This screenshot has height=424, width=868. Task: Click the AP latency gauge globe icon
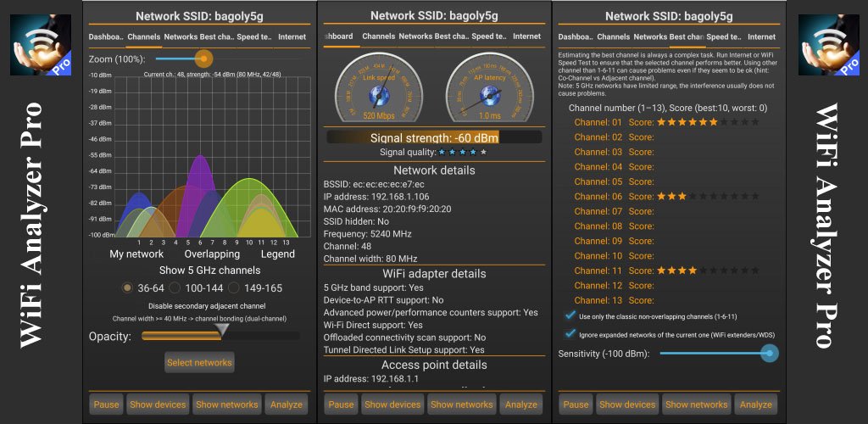(x=489, y=97)
